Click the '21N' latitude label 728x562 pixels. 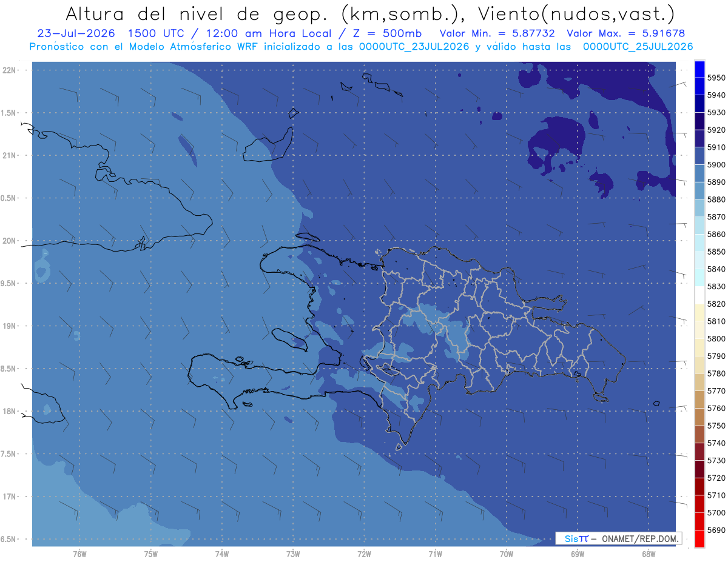coord(10,155)
